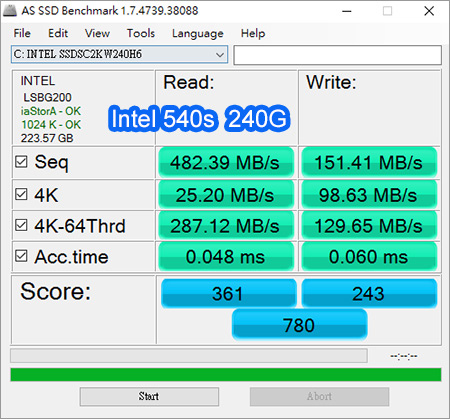Open the Help menu

253,33
